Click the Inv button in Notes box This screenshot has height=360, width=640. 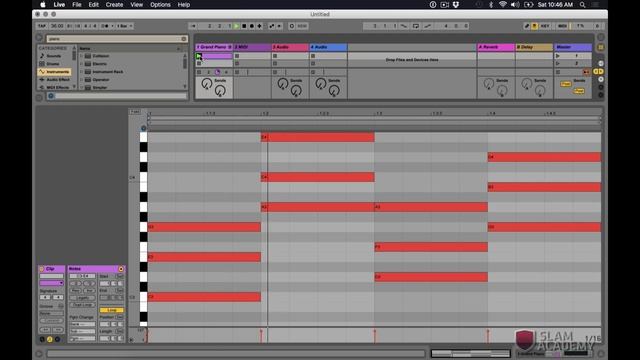tap(90, 291)
